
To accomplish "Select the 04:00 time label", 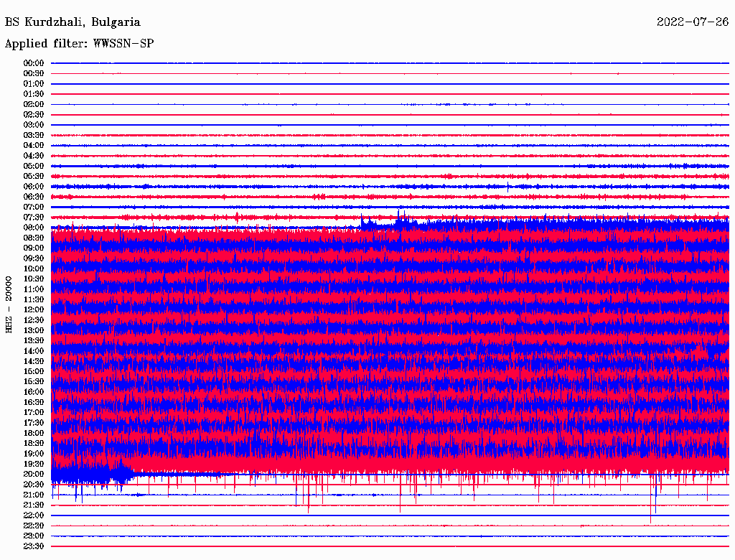I will (34, 146).
